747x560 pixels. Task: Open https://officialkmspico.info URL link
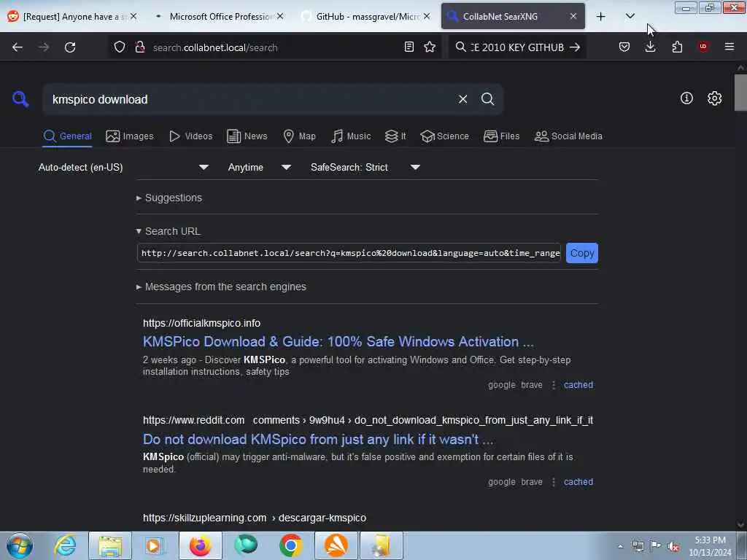[x=201, y=323]
